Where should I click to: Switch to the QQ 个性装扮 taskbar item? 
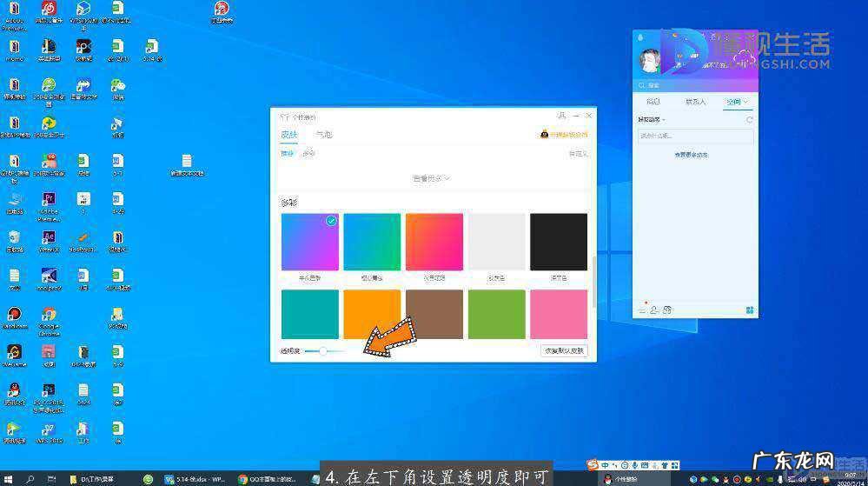[633, 479]
